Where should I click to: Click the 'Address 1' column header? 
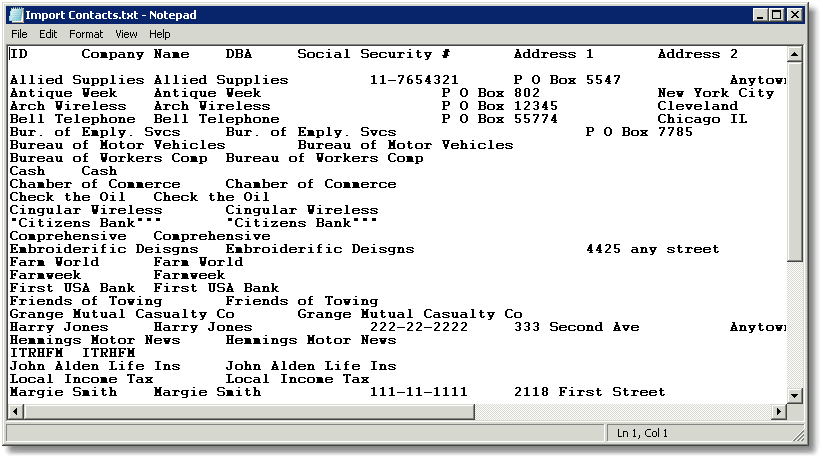click(x=553, y=54)
